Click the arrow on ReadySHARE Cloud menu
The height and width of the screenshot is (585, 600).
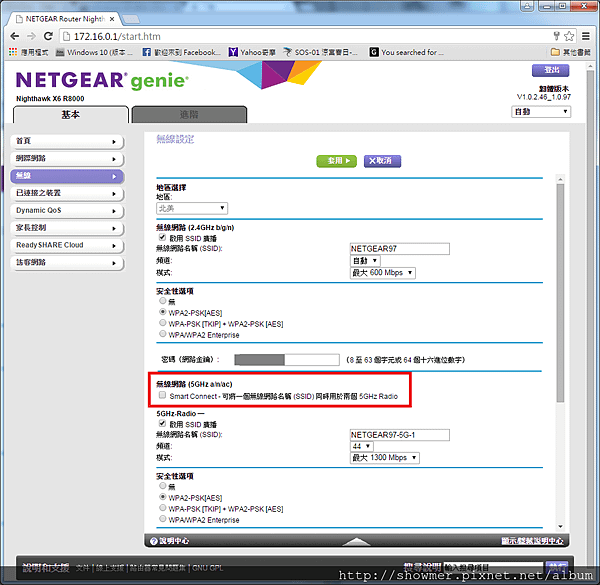click(x=114, y=246)
